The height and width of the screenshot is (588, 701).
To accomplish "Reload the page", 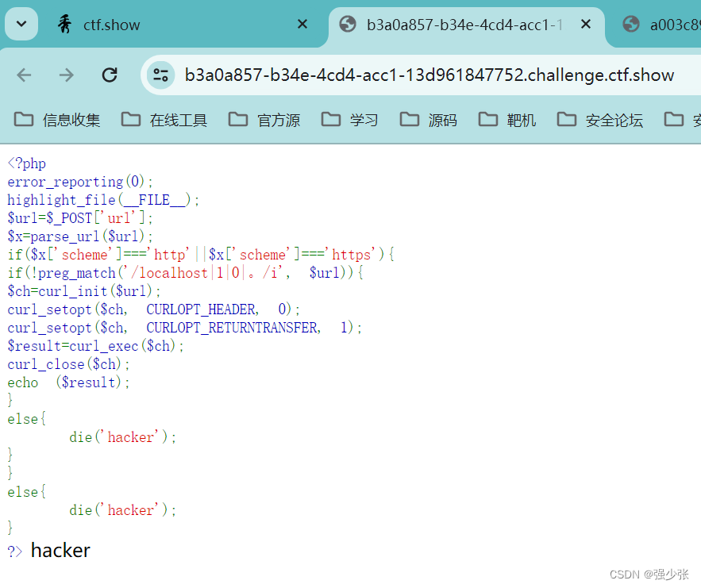I will click(110, 75).
